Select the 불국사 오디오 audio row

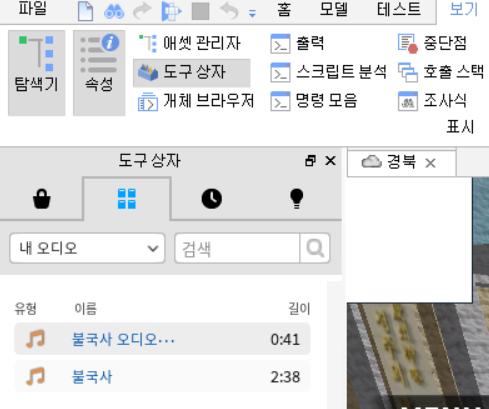(x=162, y=339)
